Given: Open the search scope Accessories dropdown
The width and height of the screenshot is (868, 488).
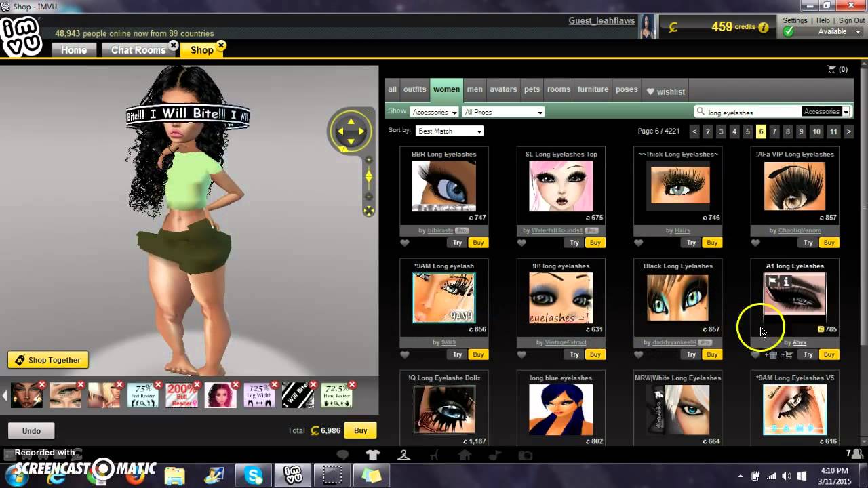Looking at the screenshot, I should tap(825, 111).
